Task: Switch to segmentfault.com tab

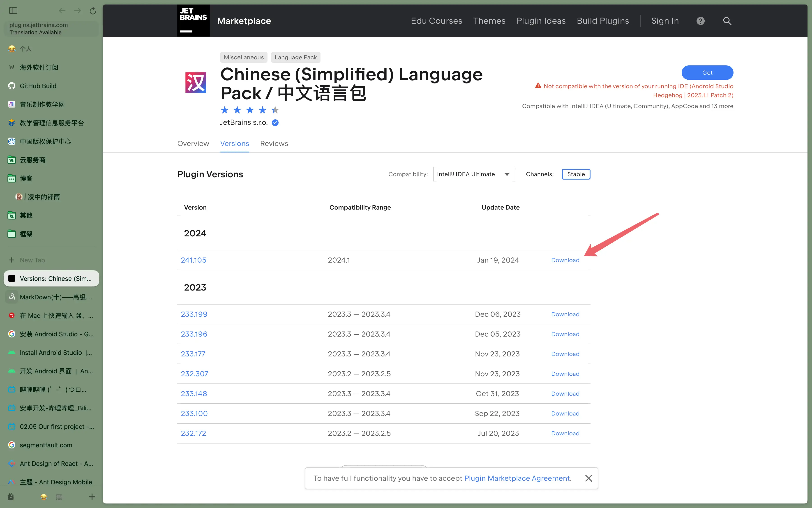Action: pos(51,445)
